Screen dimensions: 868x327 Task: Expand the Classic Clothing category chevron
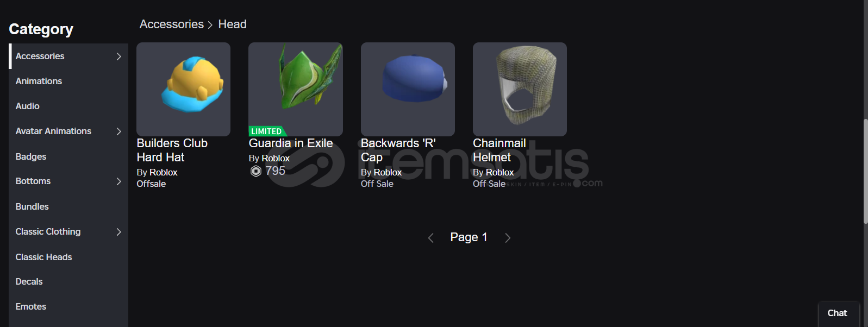coord(118,232)
